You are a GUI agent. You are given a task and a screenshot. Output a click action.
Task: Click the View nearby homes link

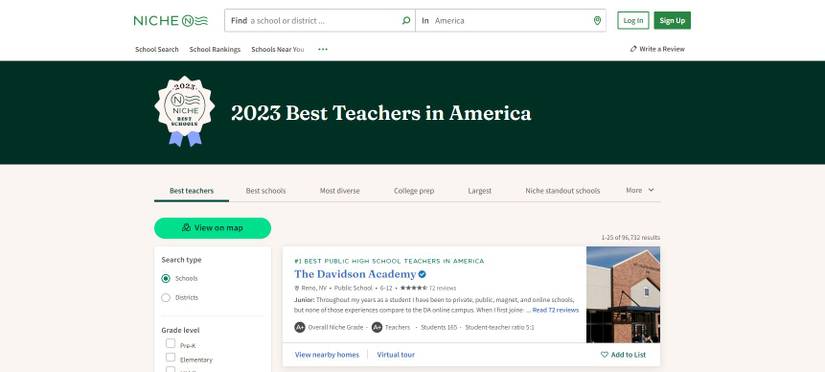327,355
